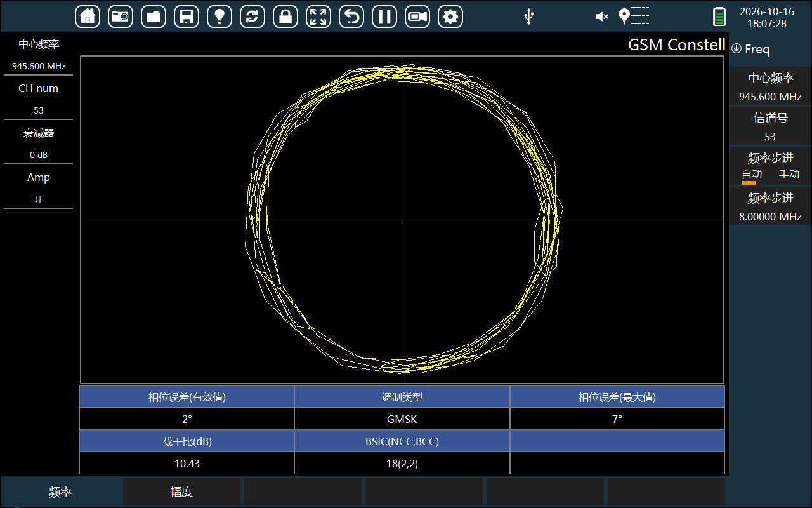Save data with floppy disk icon

(x=187, y=17)
